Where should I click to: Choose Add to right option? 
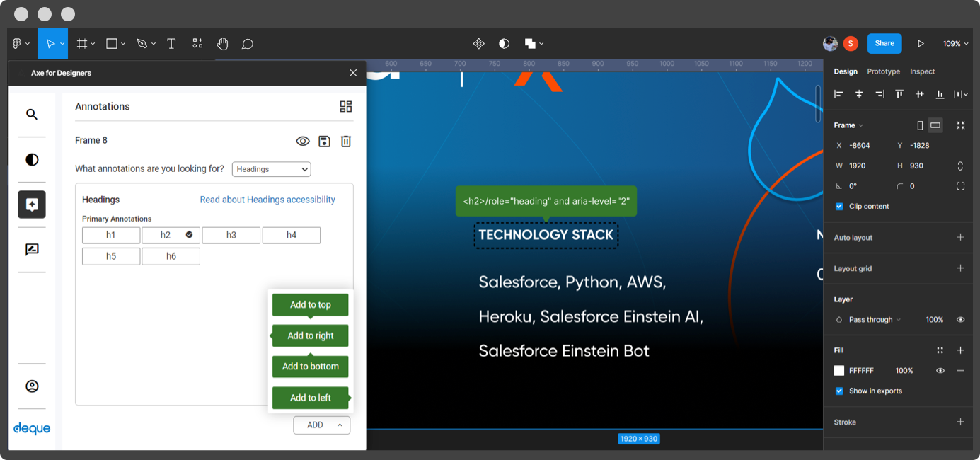[x=311, y=336]
